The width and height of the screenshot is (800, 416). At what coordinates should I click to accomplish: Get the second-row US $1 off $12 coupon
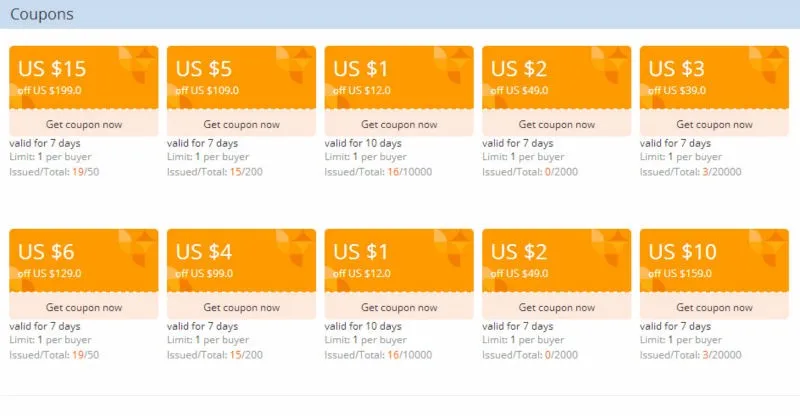pos(399,307)
